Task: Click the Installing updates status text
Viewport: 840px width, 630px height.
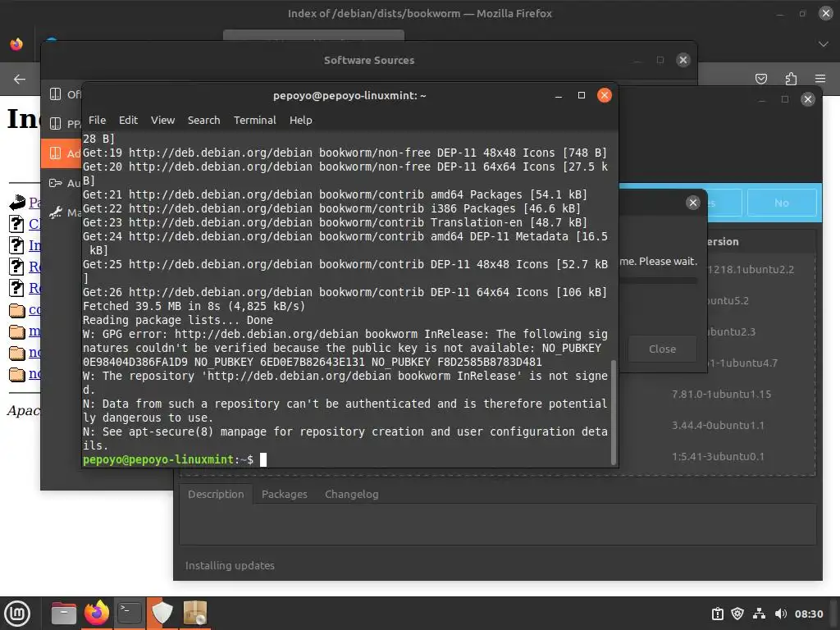Action: [x=230, y=565]
